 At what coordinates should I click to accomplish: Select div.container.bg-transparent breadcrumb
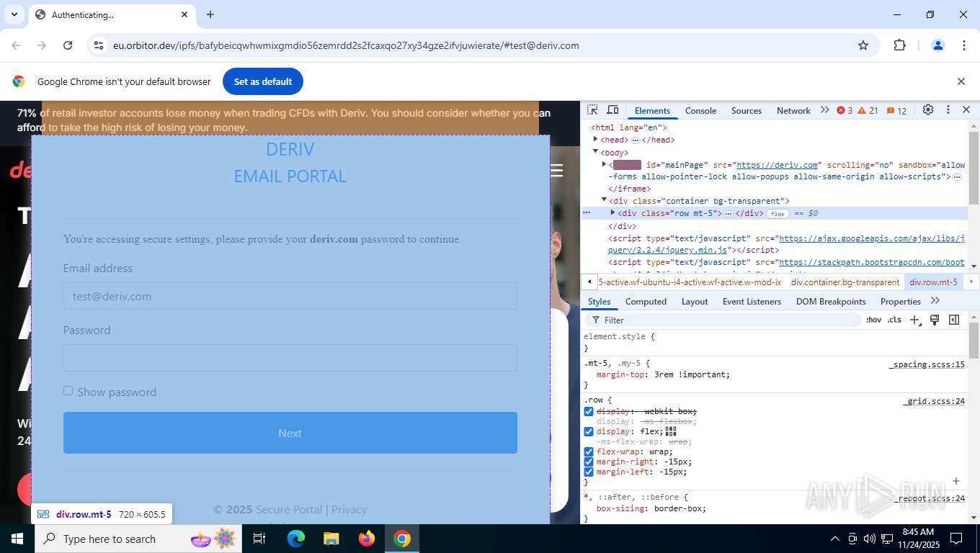[845, 282]
